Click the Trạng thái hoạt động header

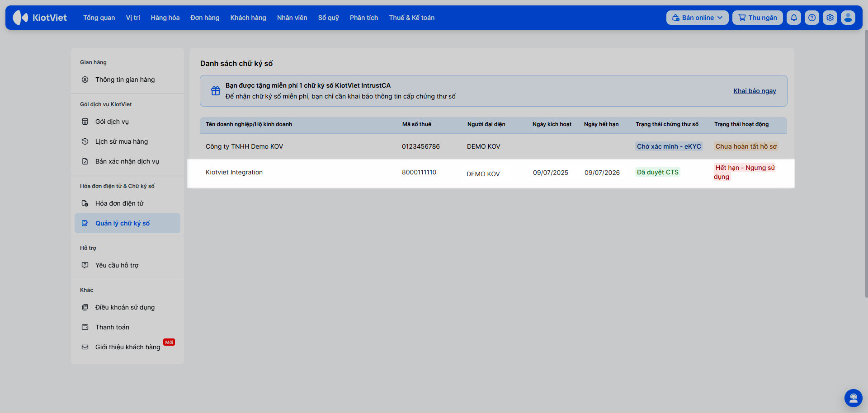click(741, 124)
